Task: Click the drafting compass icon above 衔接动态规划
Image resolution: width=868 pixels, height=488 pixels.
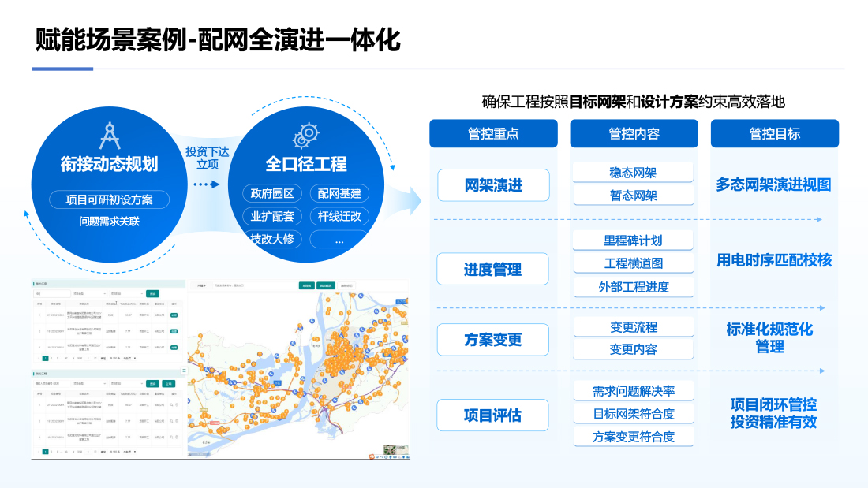Action: click(x=109, y=136)
